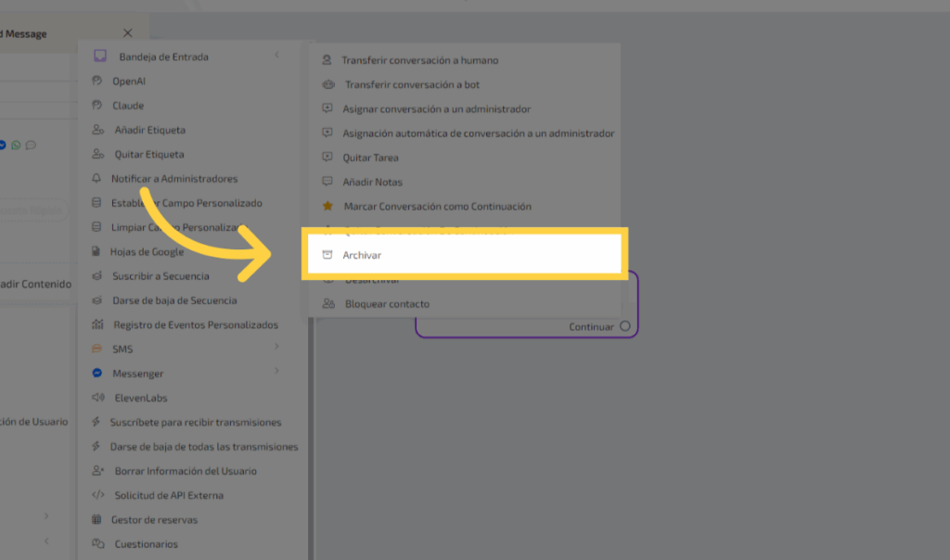Viewport: 950px width, 560px height.
Task: Select Solicitud de API Externa
Action: click(168, 495)
